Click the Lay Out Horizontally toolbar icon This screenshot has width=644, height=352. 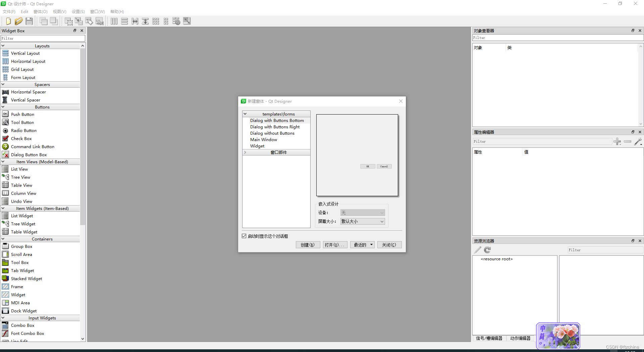[x=114, y=21]
